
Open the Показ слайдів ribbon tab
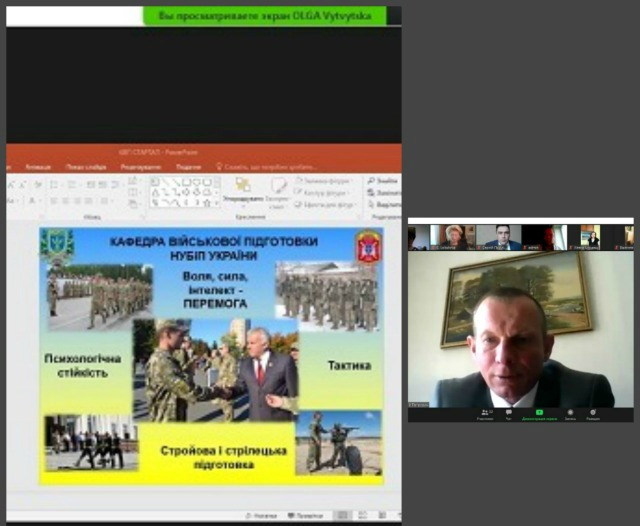(x=86, y=167)
